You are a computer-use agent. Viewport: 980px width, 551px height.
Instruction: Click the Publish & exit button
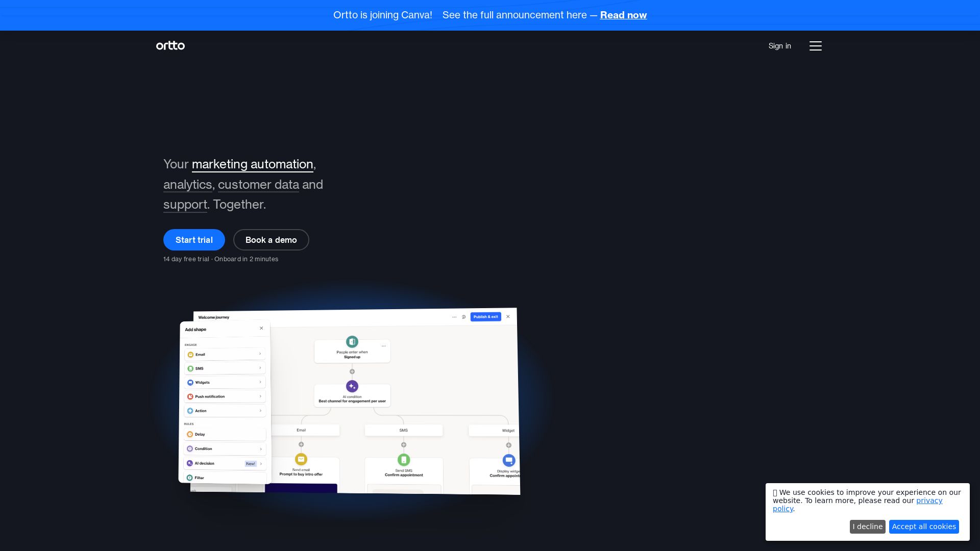485,317
